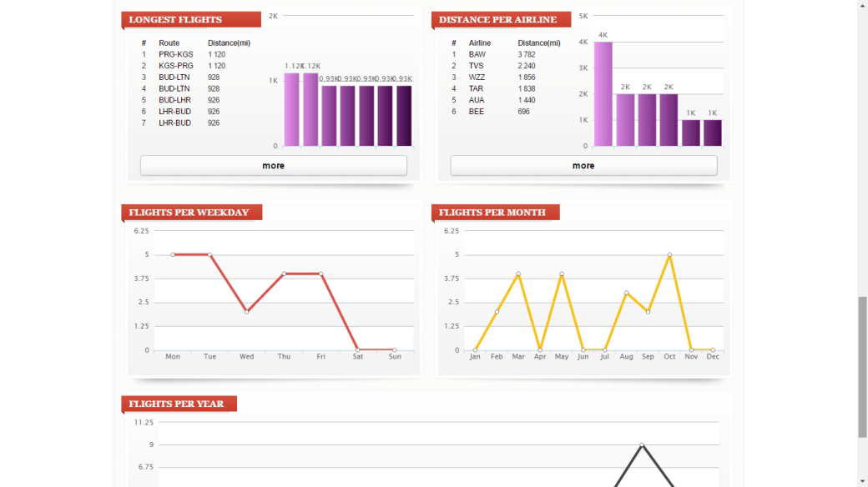Select the last 0.93K bar in Longest Flights
This screenshot has height=487, width=868.
point(404,115)
